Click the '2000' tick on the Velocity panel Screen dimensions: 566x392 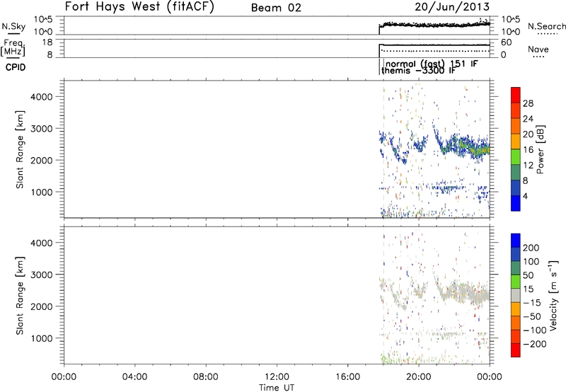[42, 306]
